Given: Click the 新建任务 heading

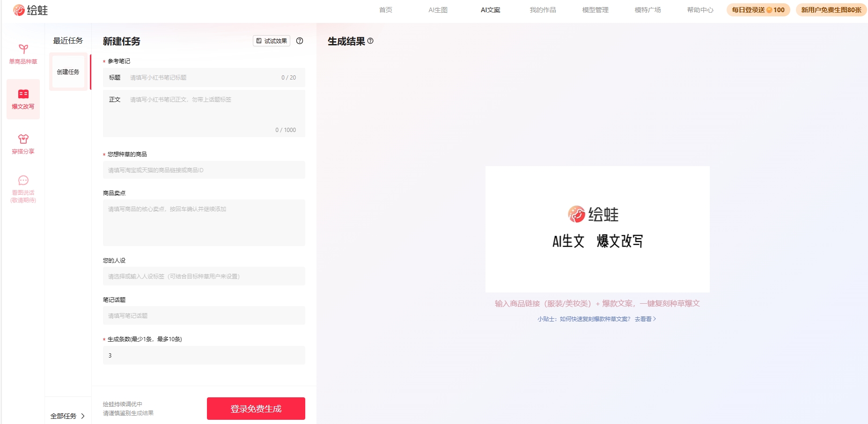Looking at the screenshot, I should 122,41.
